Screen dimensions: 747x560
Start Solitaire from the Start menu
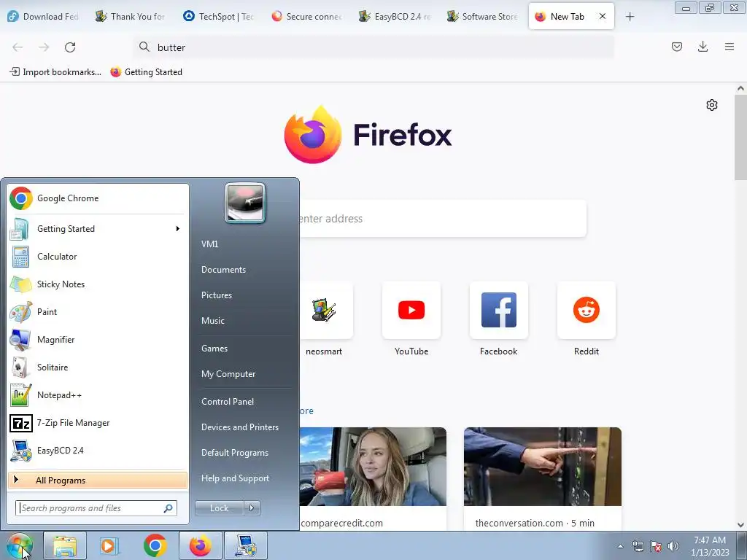[x=98, y=367]
